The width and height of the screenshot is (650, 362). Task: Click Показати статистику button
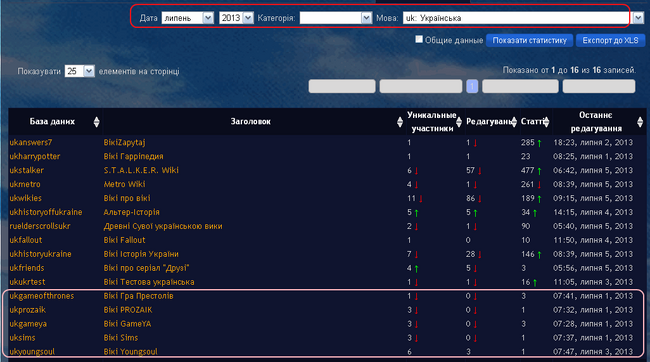pyautogui.click(x=529, y=40)
